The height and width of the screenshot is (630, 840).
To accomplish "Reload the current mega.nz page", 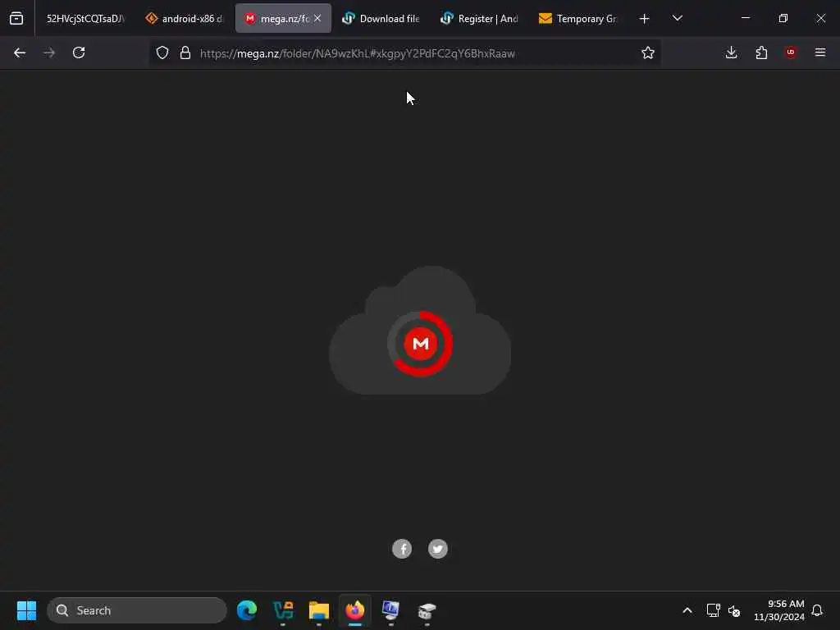I will [79, 52].
